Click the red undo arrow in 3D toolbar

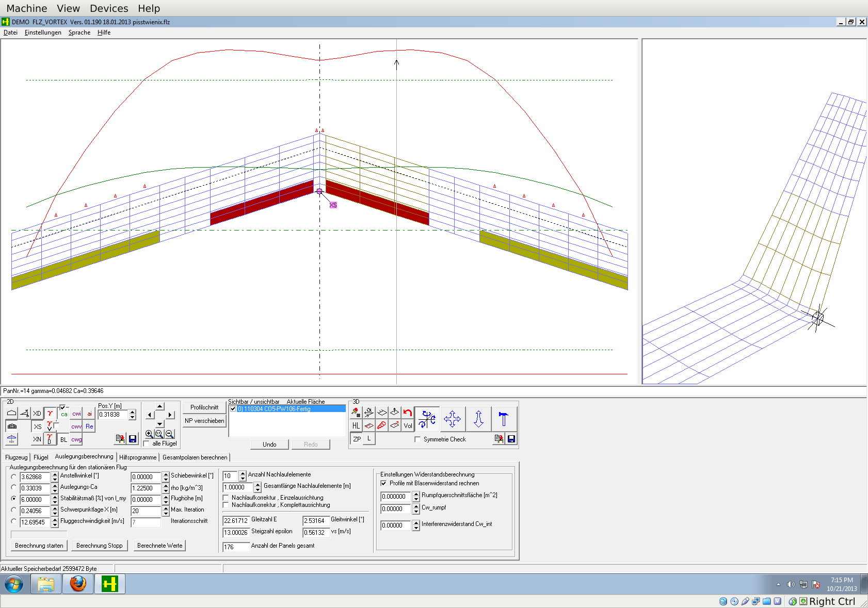[408, 413]
